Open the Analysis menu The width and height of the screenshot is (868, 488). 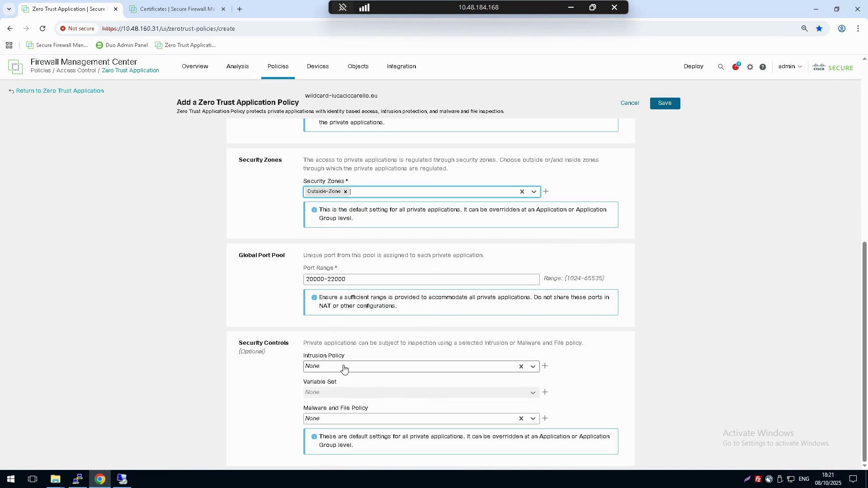(x=237, y=66)
